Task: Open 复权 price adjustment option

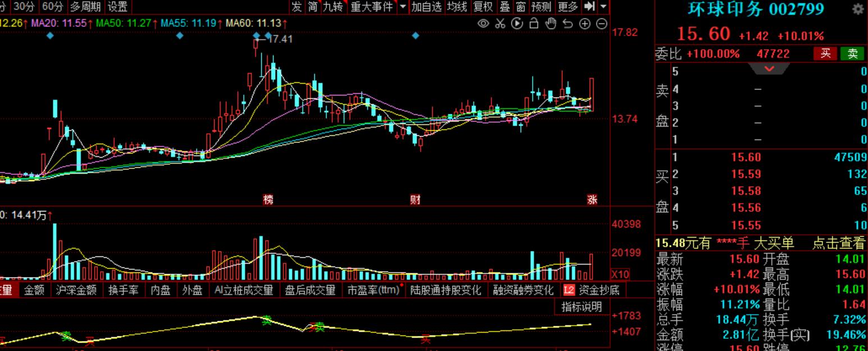Action: click(483, 7)
